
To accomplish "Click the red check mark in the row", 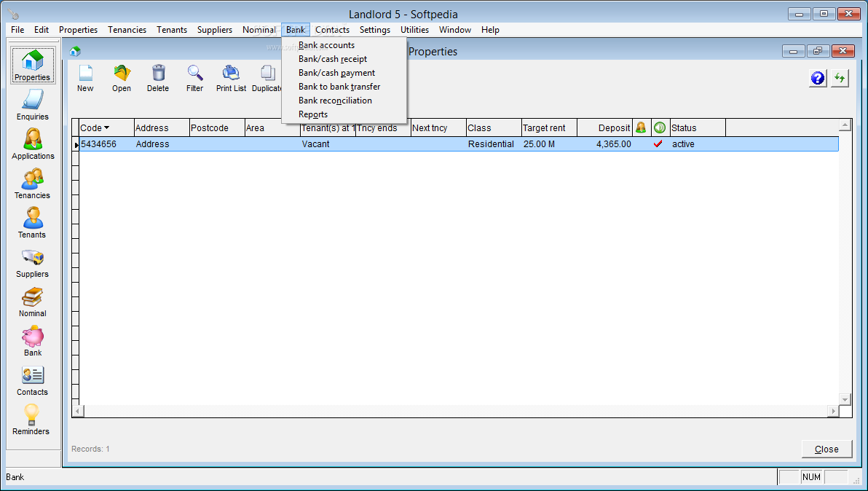I will (x=658, y=144).
